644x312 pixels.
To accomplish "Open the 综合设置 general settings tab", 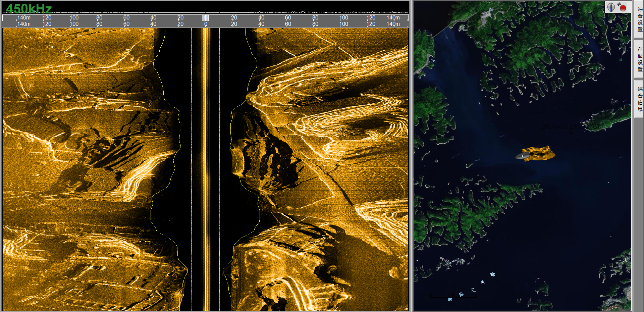I will click(x=640, y=19).
